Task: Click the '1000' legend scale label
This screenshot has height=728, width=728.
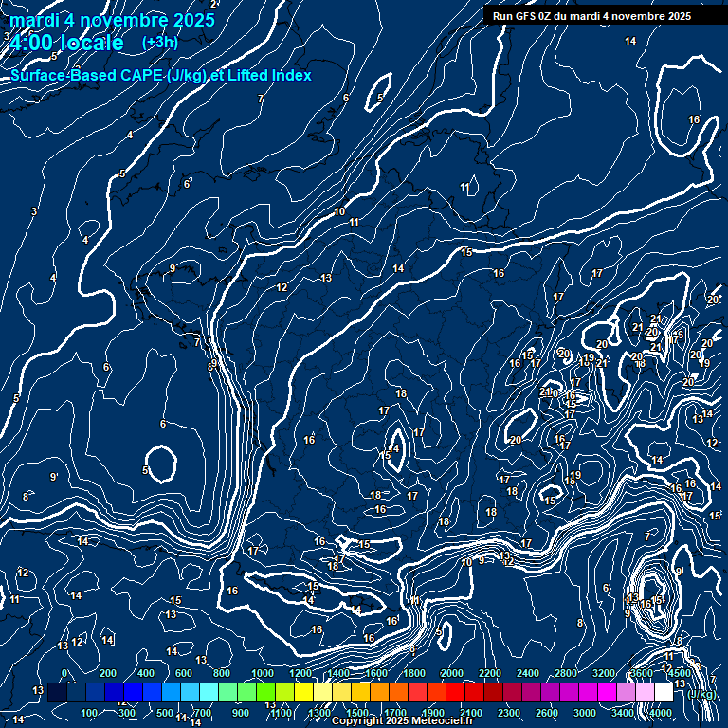Action: click(x=263, y=673)
